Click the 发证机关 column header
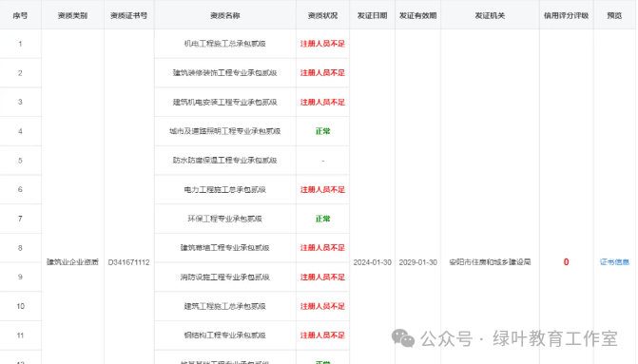Screen dimensions: 638x364 490,15
